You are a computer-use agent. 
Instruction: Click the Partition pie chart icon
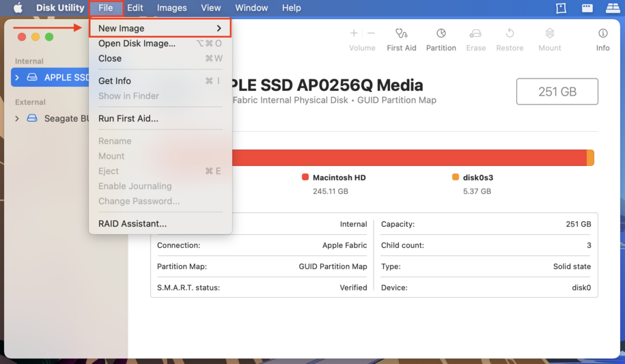tap(441, 33)
